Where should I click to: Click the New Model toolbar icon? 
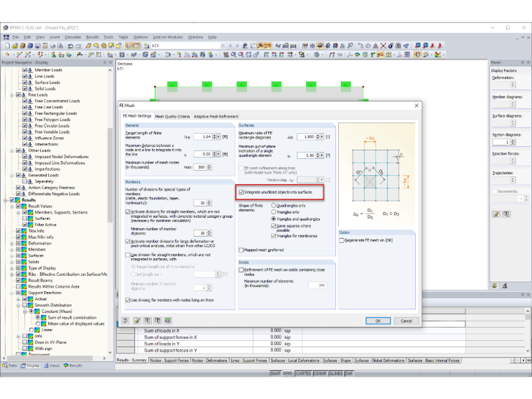(x=8, y=45)
